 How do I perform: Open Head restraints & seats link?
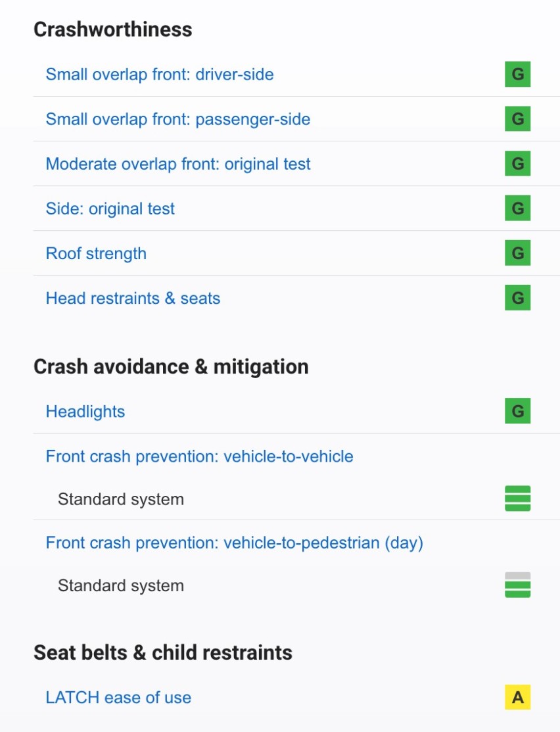133,299
